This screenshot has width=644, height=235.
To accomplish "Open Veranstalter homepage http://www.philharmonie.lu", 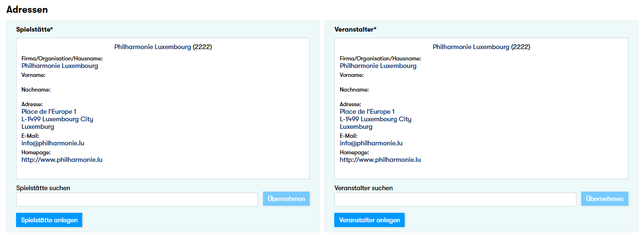I will click(x=380, y=160).
